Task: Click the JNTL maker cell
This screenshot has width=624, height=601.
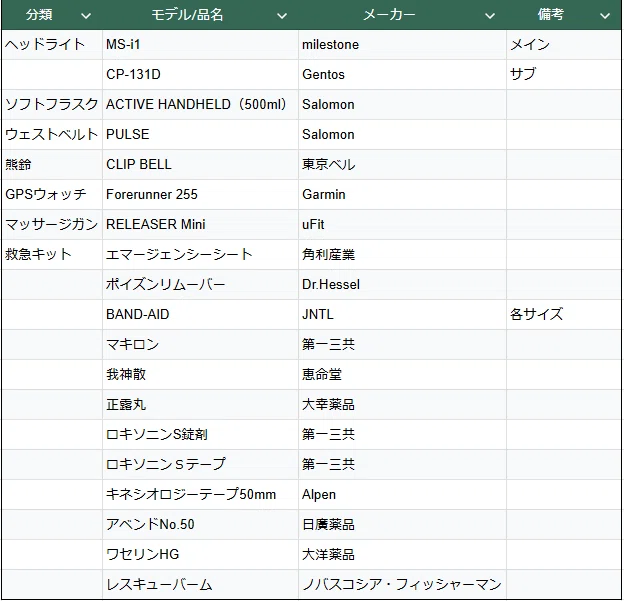Action: tap(402, 314)
